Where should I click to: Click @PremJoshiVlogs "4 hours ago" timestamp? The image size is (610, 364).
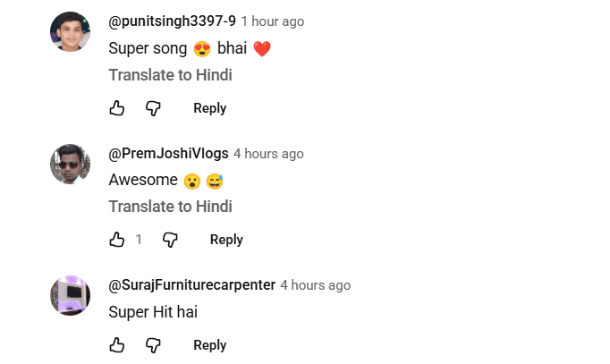tap(268, 154)
